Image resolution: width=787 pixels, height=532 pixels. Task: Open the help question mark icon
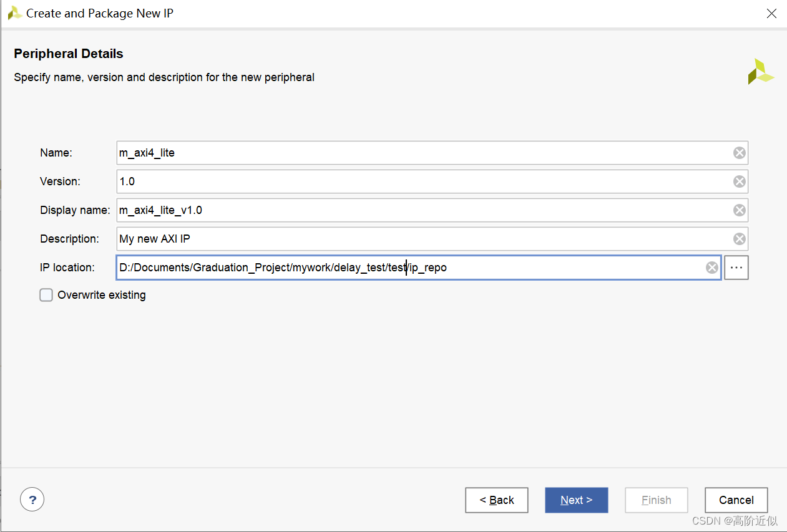32,500
